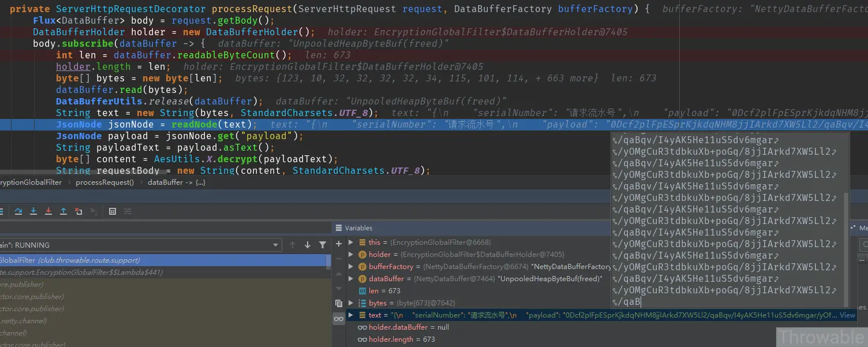The image size is (868, 347).
Task: Select previous frame with the up arrow
Action: pyautogui.click(x=293, y=245)
